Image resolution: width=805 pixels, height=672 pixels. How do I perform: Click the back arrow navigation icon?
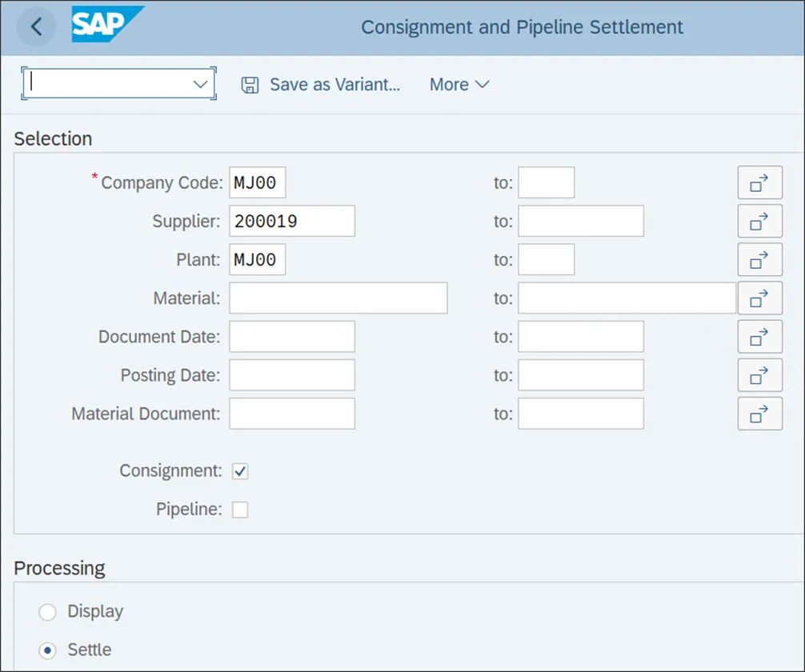[x=36, y=26]
